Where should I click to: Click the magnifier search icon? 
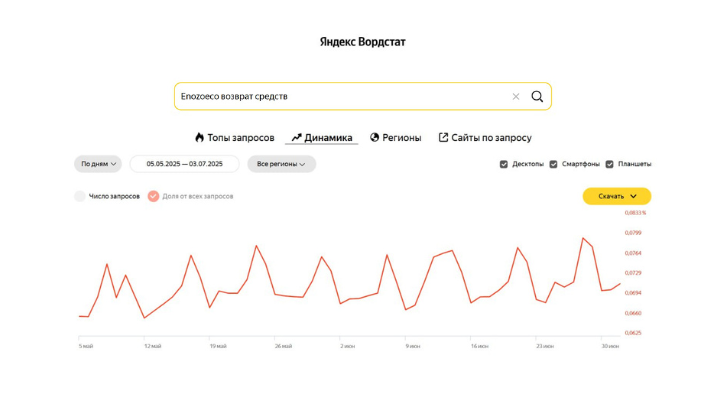point(537,97)
